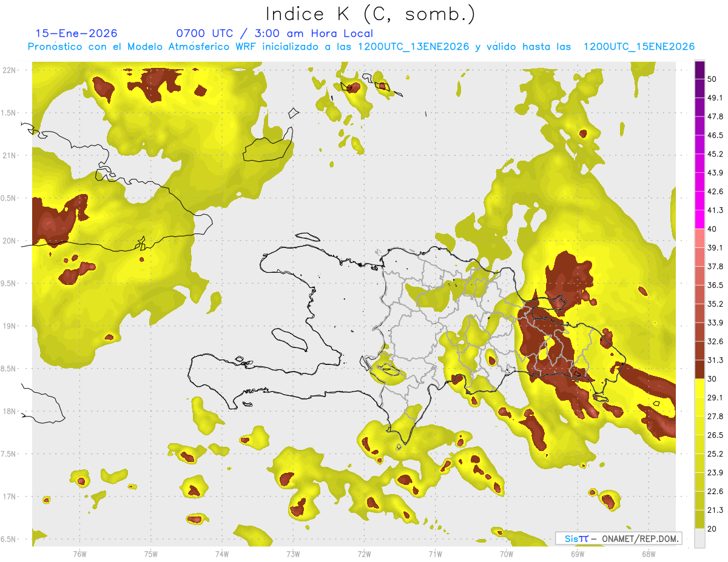This screenshot has width=728, height=562.
Task: Click the "72W" longitude label
Action: coord(364,554)
